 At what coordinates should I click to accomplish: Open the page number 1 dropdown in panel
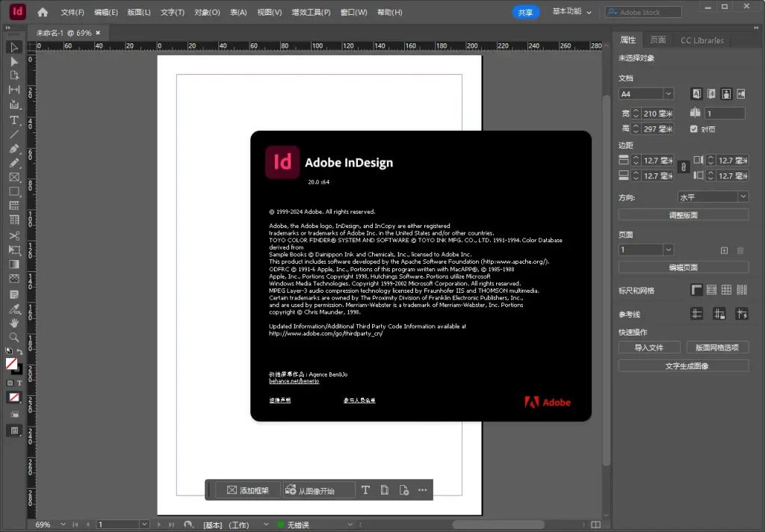669,250
